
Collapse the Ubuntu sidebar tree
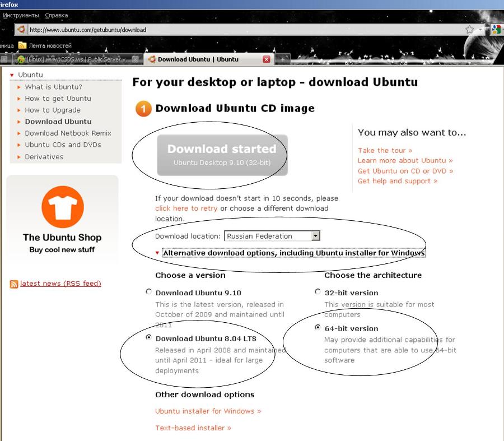click(12, 75)
